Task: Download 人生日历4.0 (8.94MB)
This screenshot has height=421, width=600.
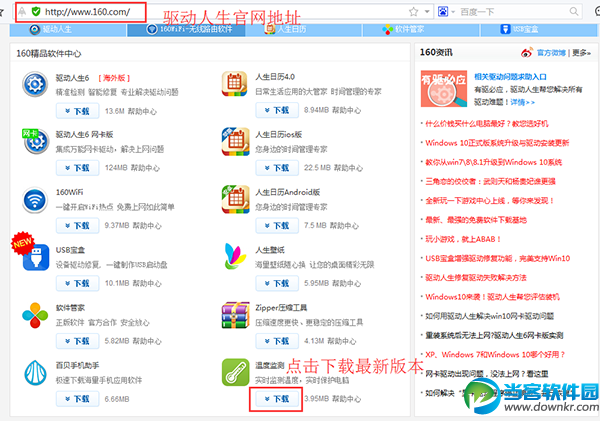Action: [277, 110]
